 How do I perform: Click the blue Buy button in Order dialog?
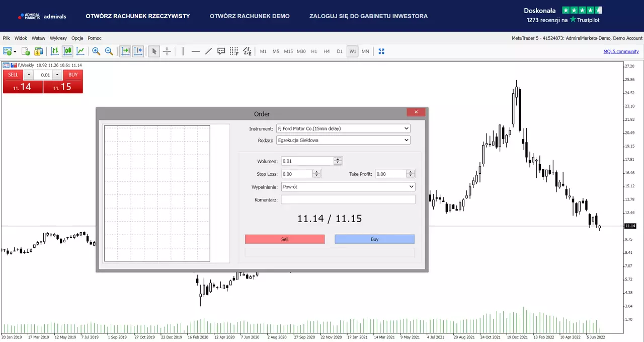pos(374,239)
